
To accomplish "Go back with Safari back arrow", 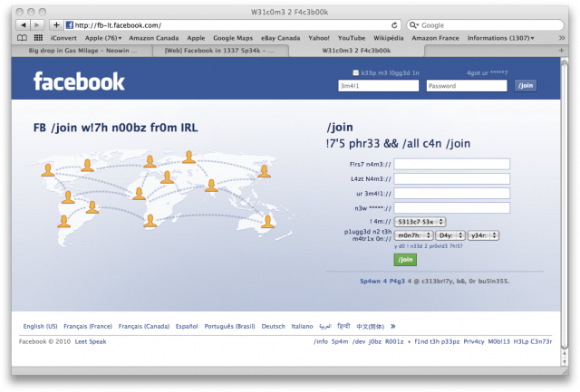I will click(24, 25).
